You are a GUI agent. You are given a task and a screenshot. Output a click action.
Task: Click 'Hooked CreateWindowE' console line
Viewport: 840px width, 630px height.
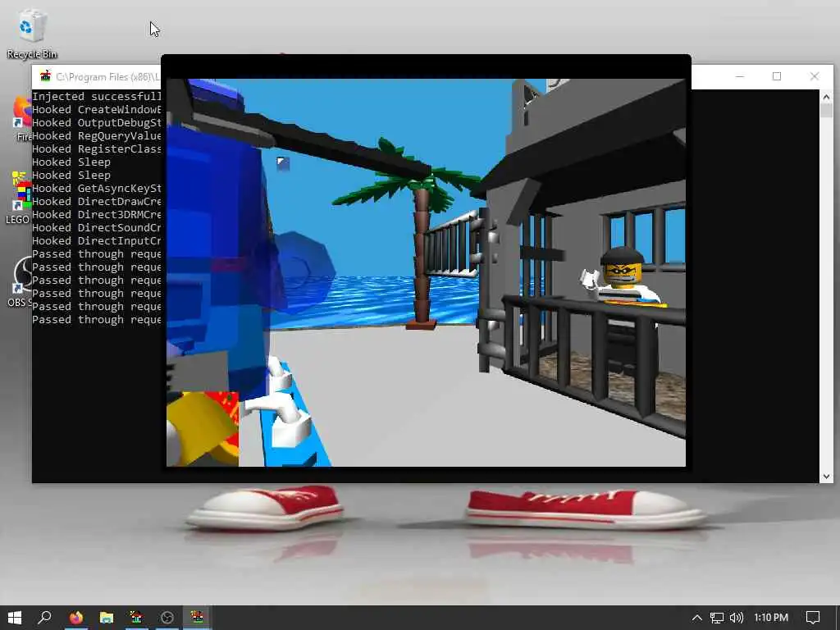(97, 109)
